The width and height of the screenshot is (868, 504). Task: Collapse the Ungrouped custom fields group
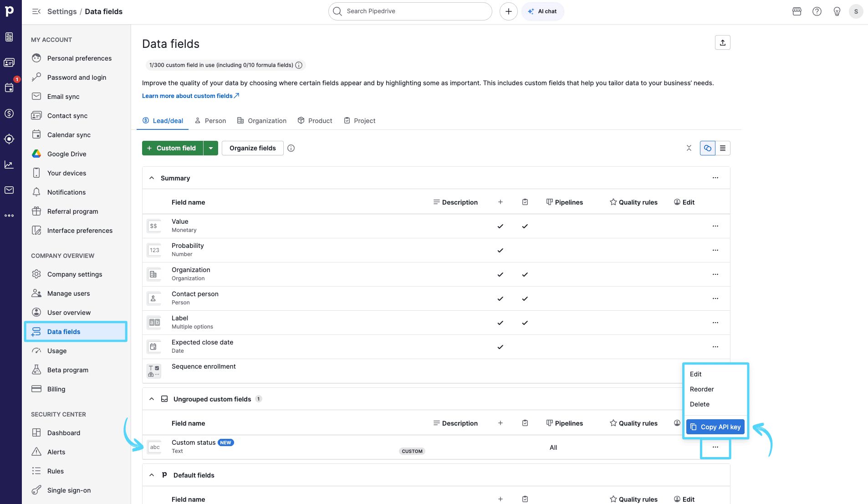click(152, 399)
